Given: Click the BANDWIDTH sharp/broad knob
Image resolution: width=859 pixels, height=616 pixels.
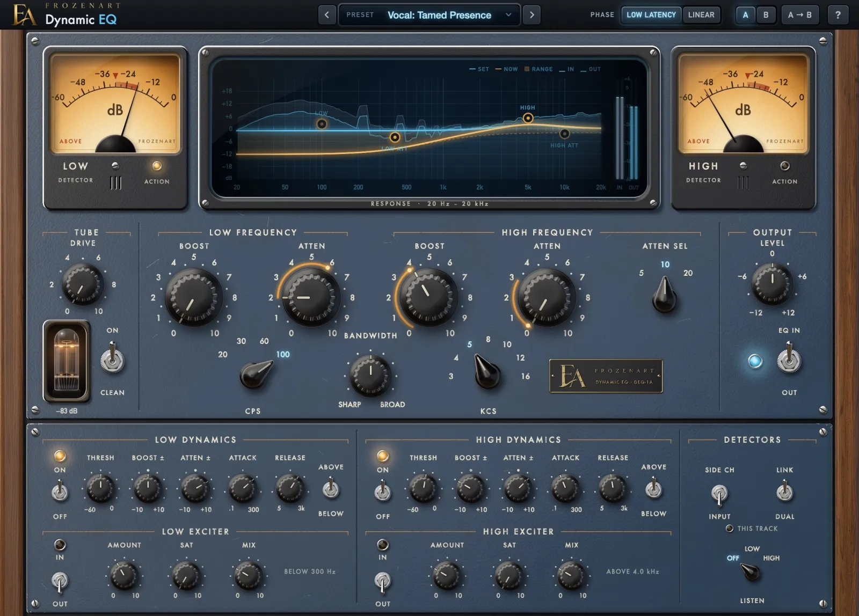Looking at the screenshot, I should (x=370, y=375).
